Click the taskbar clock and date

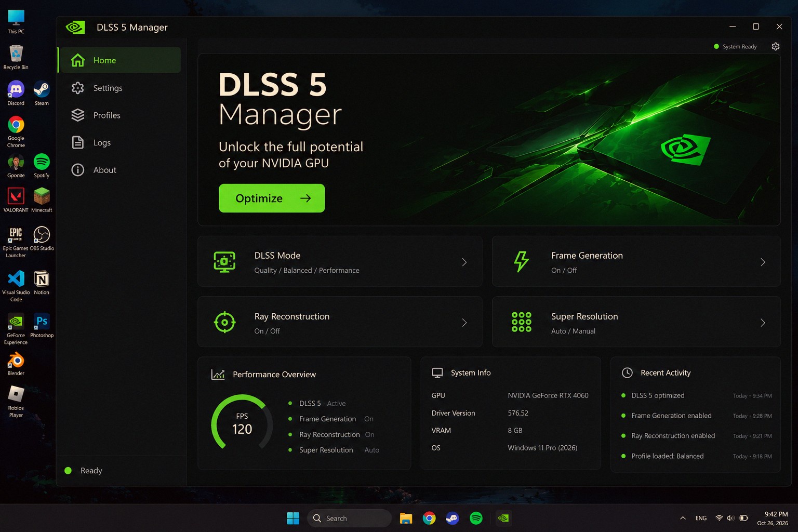773,518
